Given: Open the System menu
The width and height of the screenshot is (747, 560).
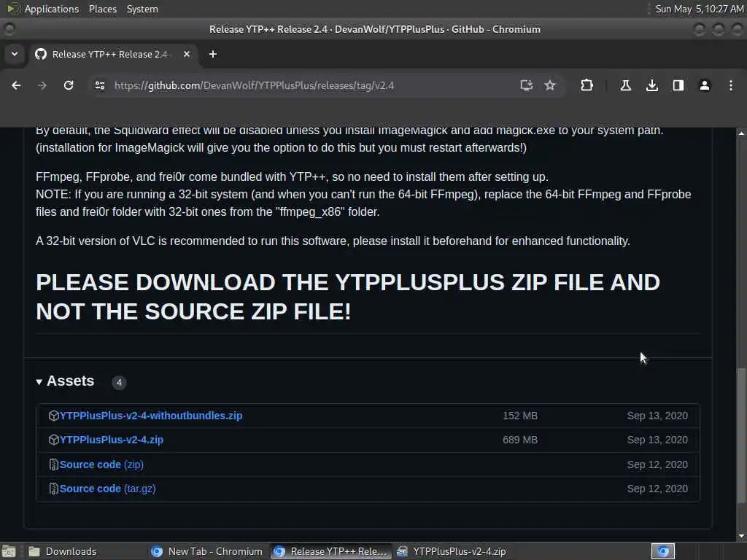Looking at the screenshot, I should click(x=142, y=9).
